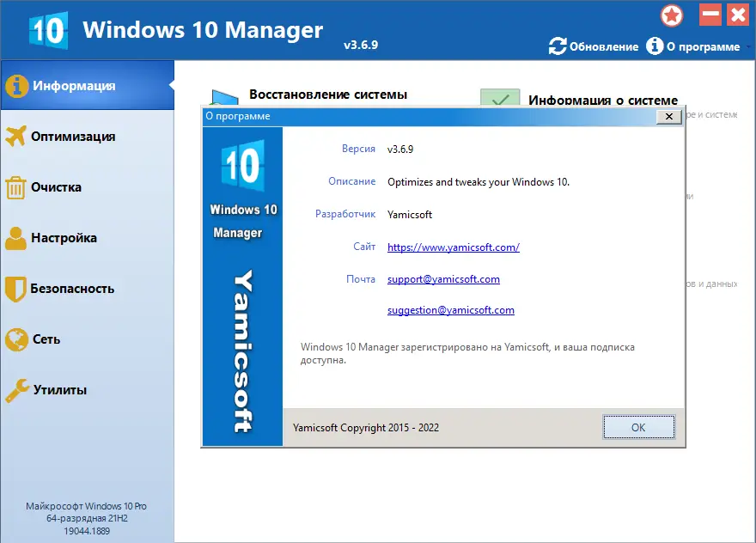Click the description Optimizes and tweaks your Windows 10
Image resolution: width=756 pixels, height=543 pixels.
479,182
